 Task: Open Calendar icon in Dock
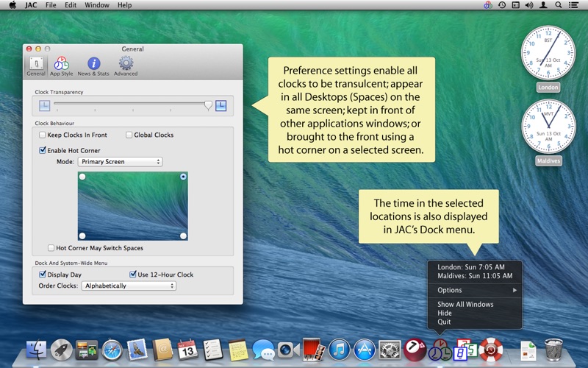click(187, 350)
